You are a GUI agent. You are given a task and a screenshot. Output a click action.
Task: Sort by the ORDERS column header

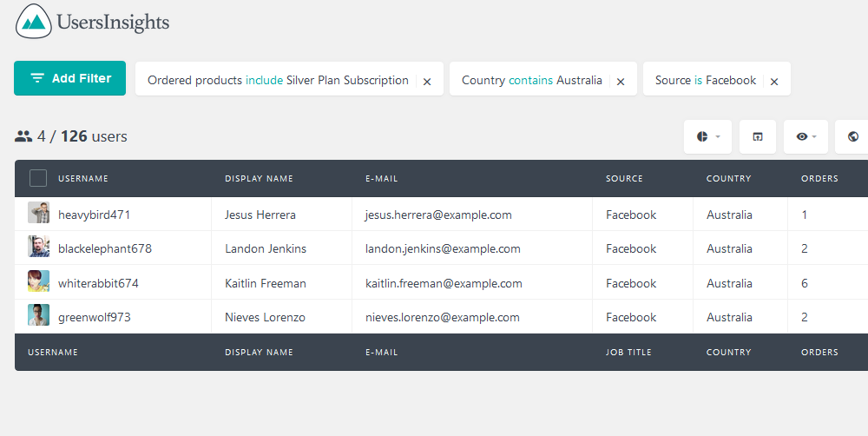(819, 178)
